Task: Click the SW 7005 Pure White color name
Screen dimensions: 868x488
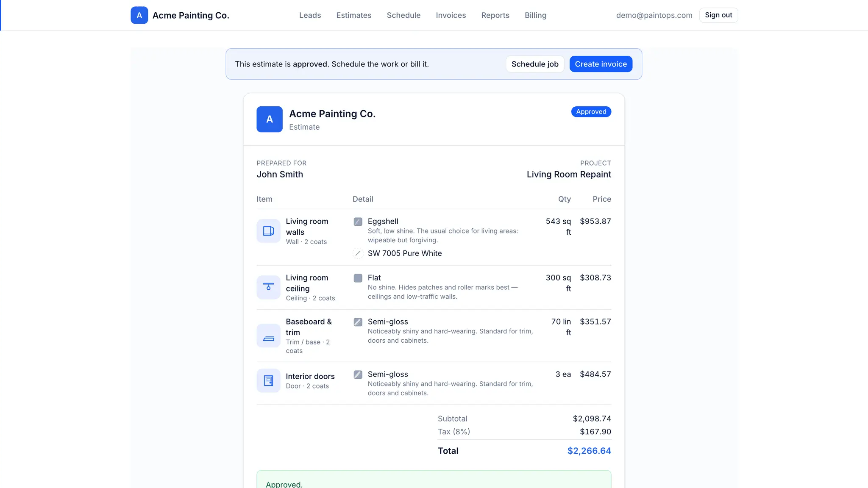Action: [x=405, y=253]
